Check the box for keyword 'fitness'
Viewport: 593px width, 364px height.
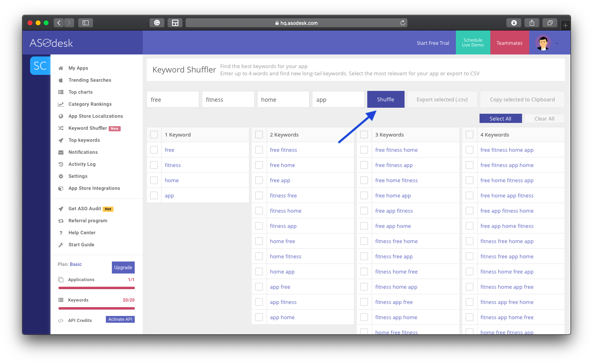154,165
